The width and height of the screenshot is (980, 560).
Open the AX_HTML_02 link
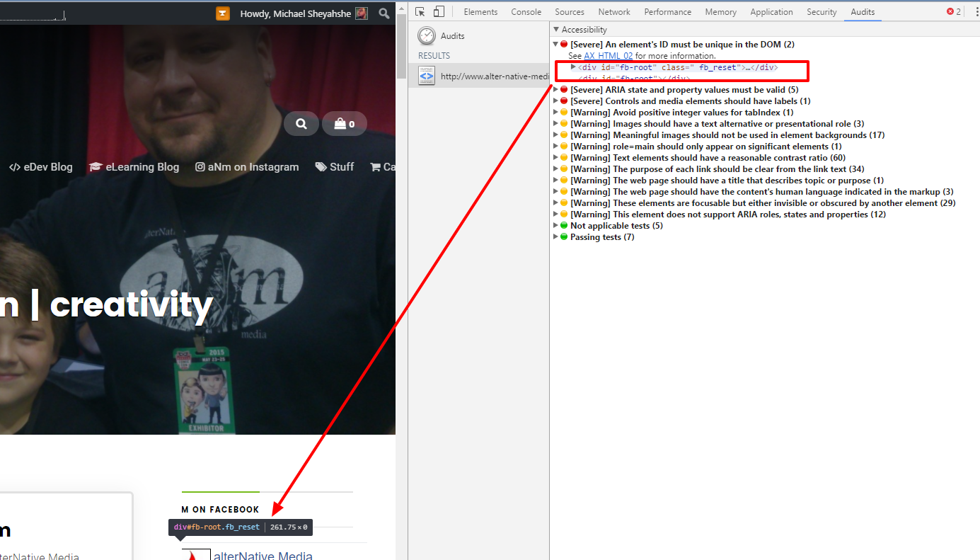pos(608,56)
